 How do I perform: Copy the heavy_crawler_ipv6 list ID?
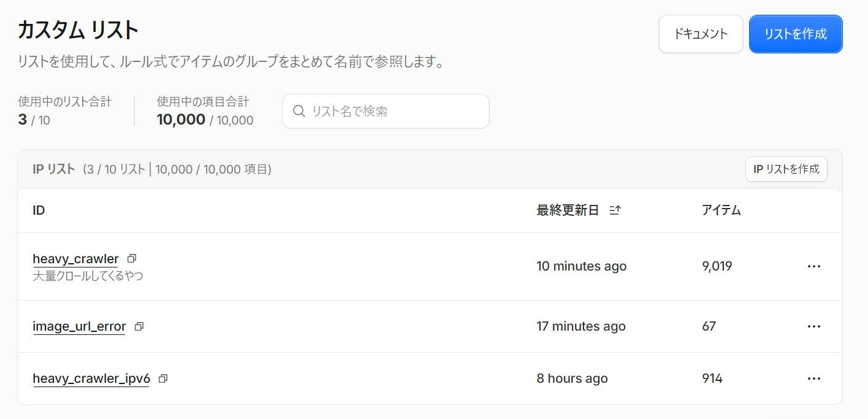[163, 379]
